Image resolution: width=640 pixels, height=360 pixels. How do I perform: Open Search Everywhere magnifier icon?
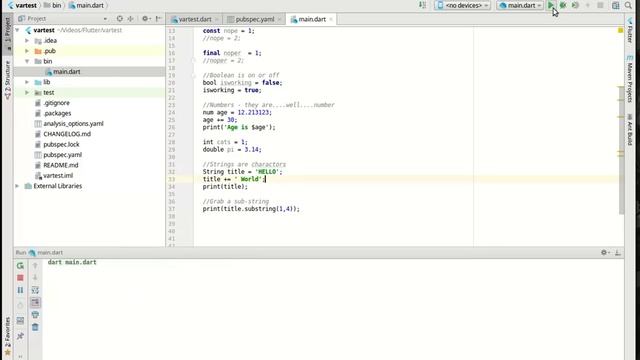(x=628, y=5)
